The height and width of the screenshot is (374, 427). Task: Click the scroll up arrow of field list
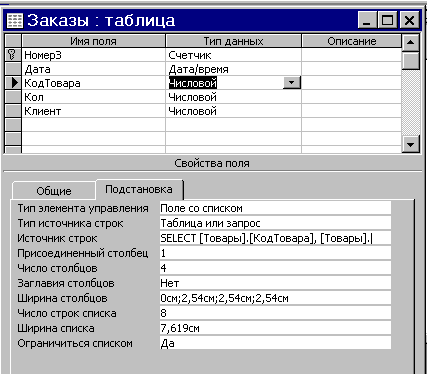(410, 42)
